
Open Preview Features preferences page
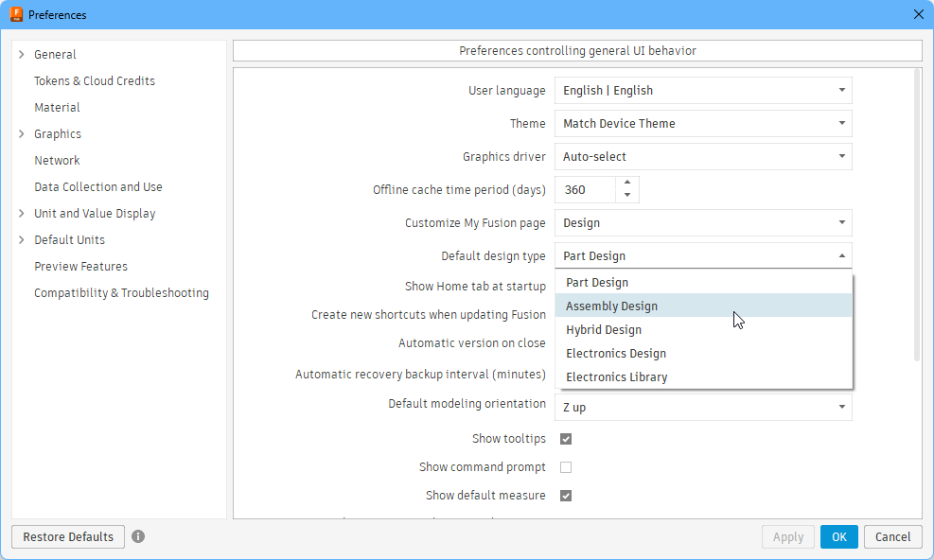[x=80, y=267]
